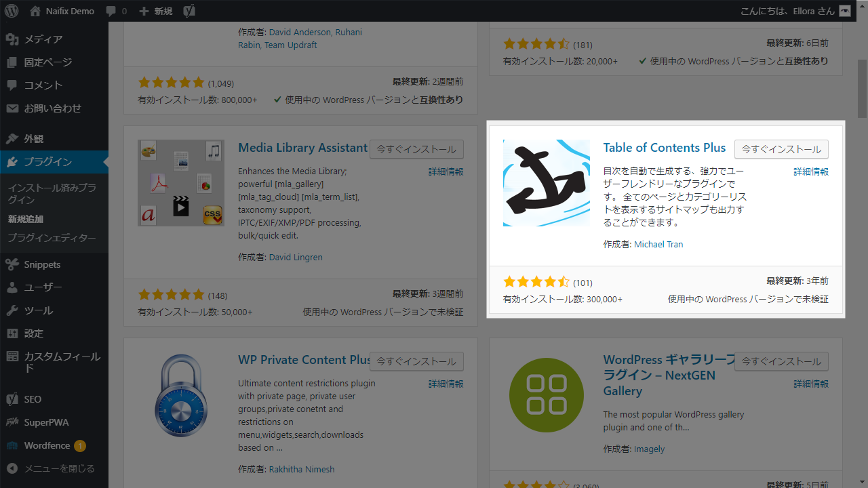
Task: Open Table of Contents Plus title link
Action: [x=665, y=148]
